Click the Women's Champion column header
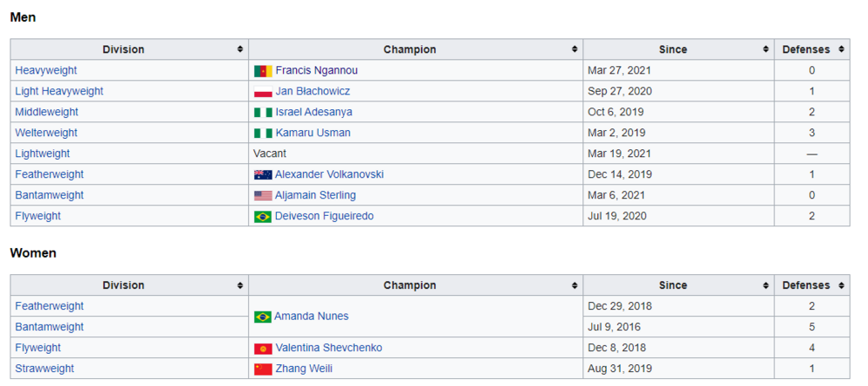The image size is (868, 386). 410,286
